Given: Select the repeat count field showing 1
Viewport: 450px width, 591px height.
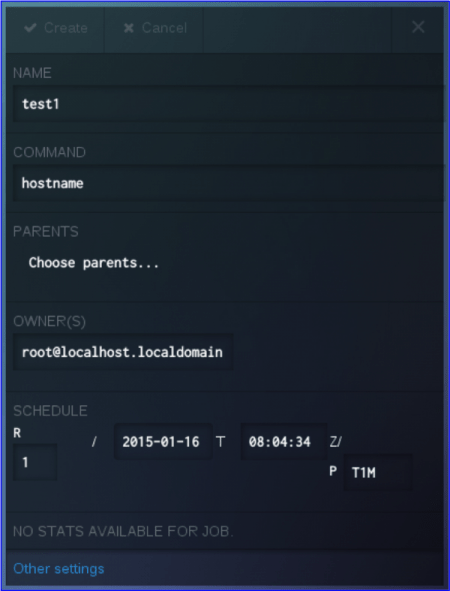Looking at the screenshot, I should click(35, 462).
